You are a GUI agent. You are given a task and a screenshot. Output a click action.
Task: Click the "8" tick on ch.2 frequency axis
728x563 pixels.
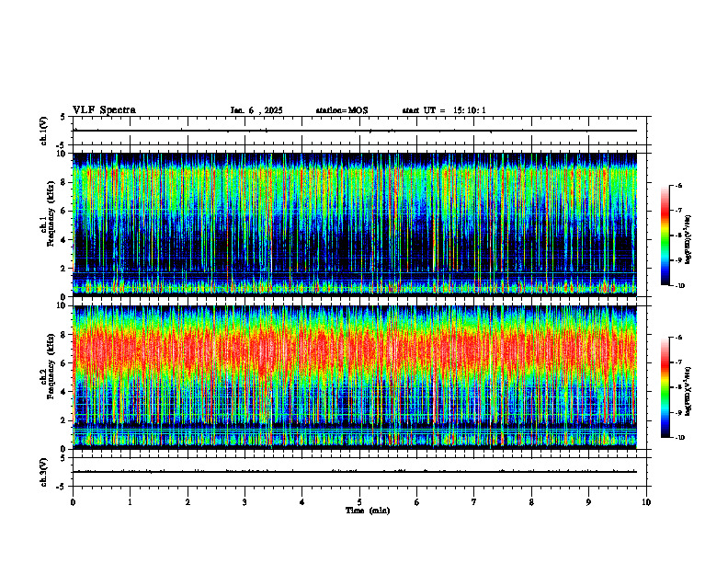[64, 335]
